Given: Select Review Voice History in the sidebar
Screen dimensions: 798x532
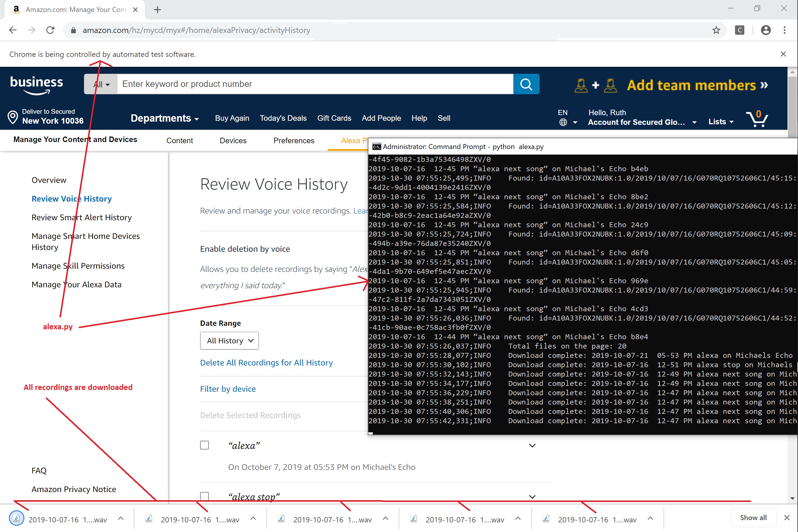Looking at the screenshot, I should 71,199.
